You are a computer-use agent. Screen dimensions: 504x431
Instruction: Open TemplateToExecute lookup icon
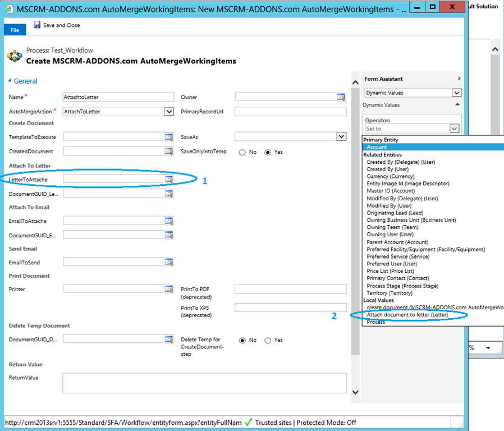(x=169, y=137)
